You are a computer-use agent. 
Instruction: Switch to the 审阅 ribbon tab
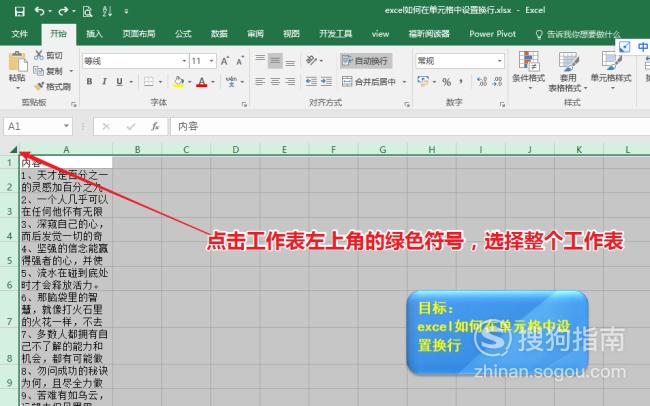click(255, 34)
